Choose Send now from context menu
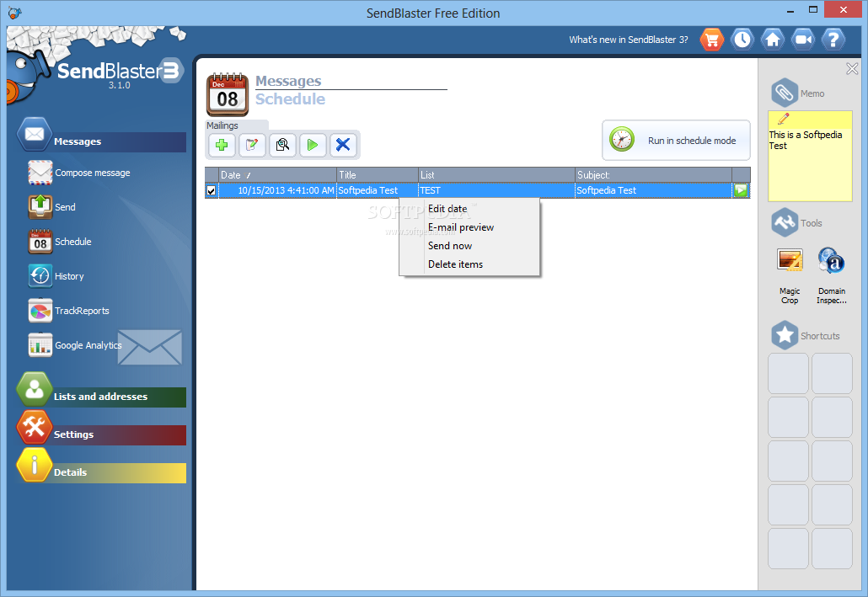Image resolution: width=868 pixels, height=597 pixels. [x=469, y=246]
